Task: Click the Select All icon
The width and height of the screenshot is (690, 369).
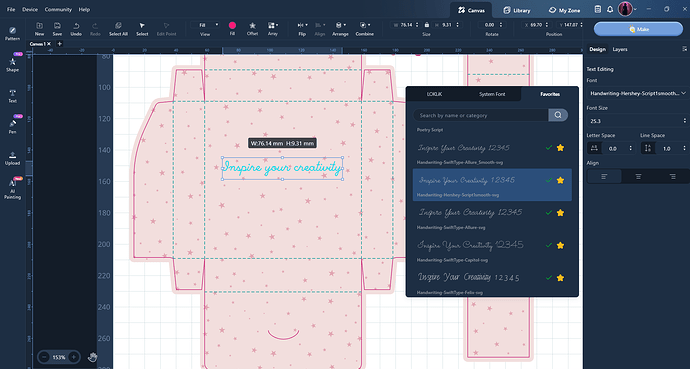Action: (118, 26)
